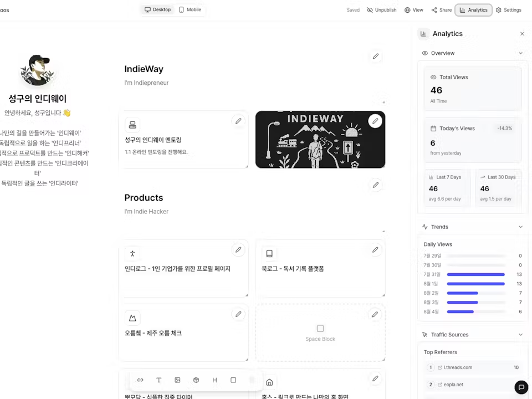Open the l.threads.com referrer link
532x399 pixels.
click(458, 367)
